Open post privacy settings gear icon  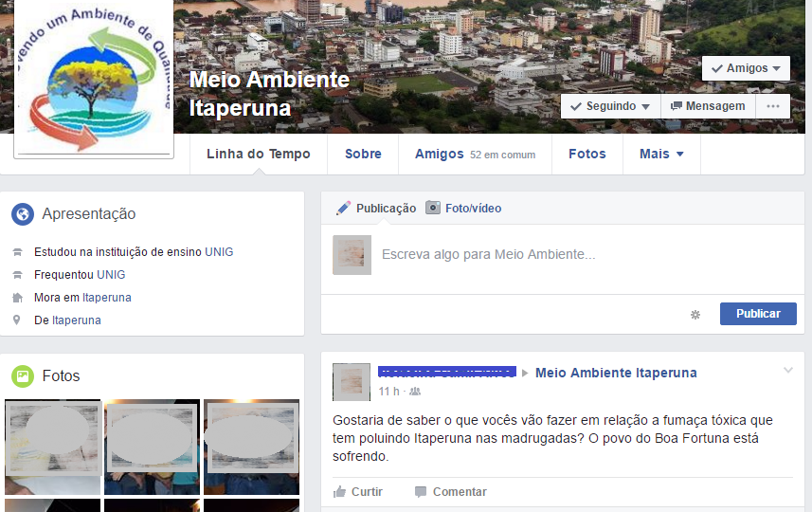click(x=695, y=314)
